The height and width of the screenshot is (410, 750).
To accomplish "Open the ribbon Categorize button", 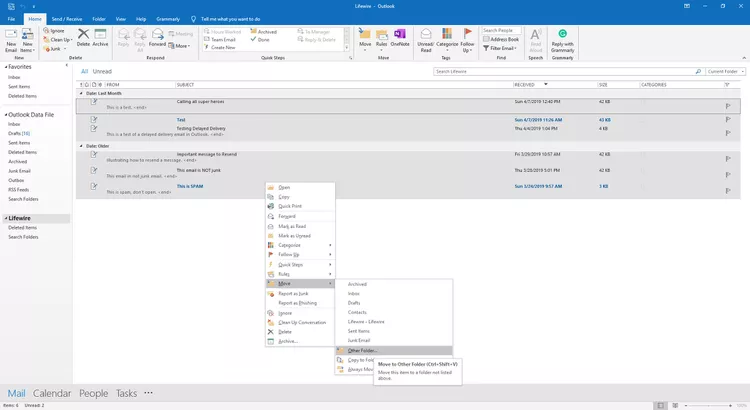I will pyautogui.click(x=447, y=40).
